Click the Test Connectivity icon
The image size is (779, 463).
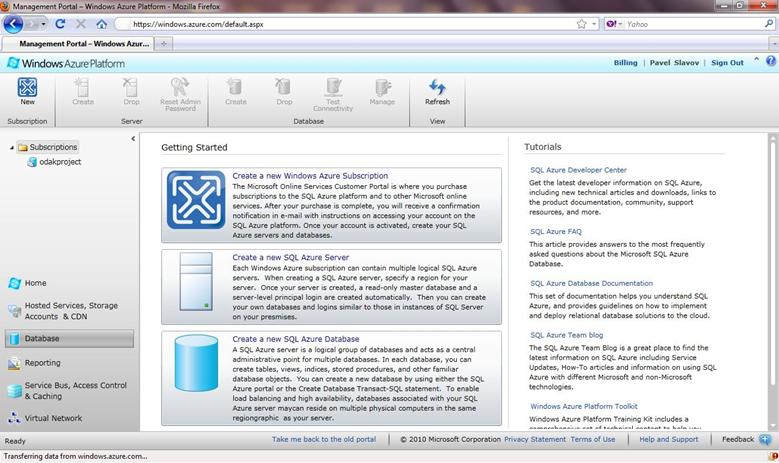(333, 87)
